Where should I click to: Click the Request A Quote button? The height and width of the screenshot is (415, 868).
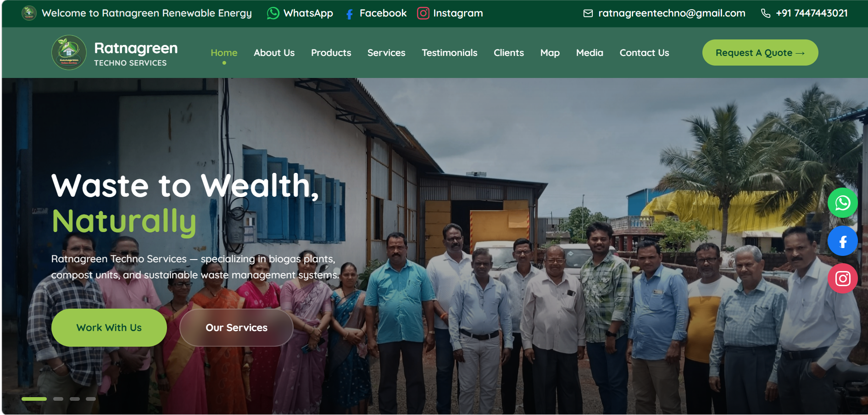pos(760,53)
